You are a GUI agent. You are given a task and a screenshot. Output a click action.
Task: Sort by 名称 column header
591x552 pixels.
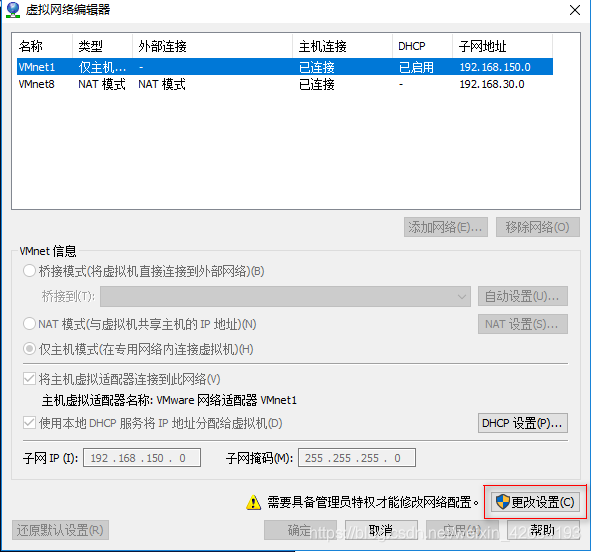45,46
